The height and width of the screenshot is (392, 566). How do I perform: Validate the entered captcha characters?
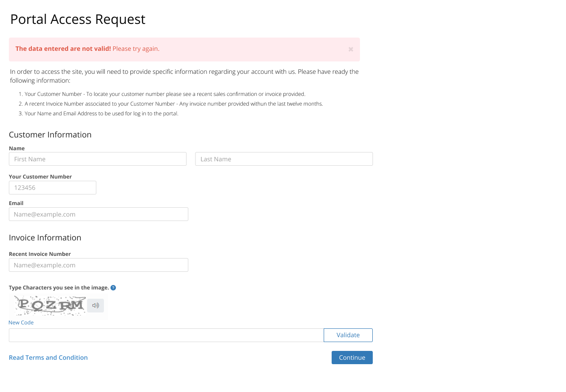348,335
